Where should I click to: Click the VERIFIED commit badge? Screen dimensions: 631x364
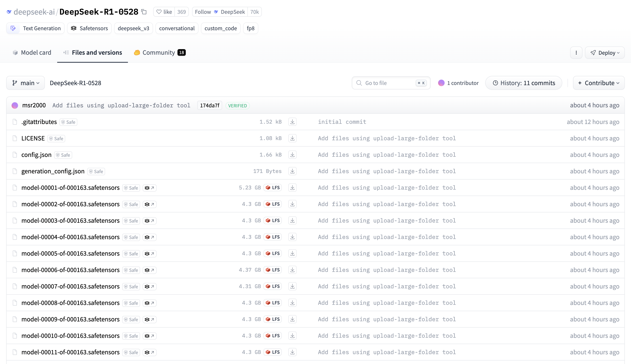coord(237,105)
